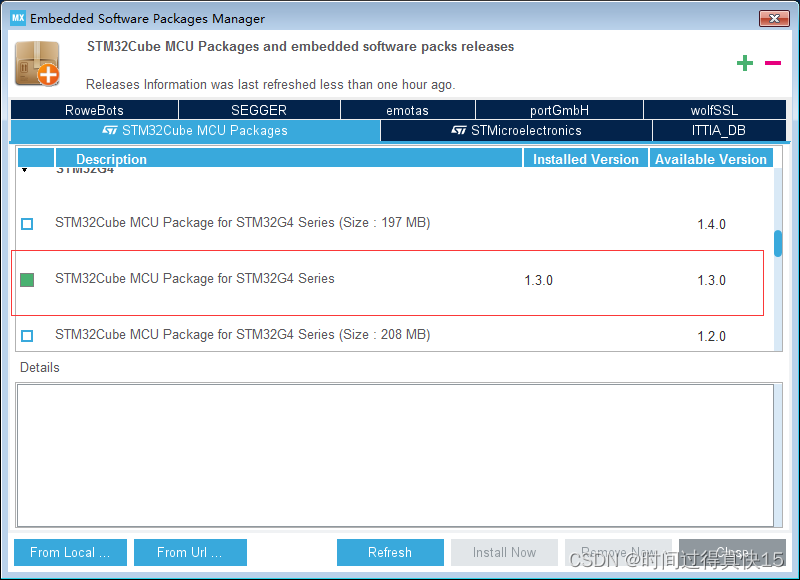
Task: Check the STM32G4 package version 1.2.0 checkbox
Action: 27,336
